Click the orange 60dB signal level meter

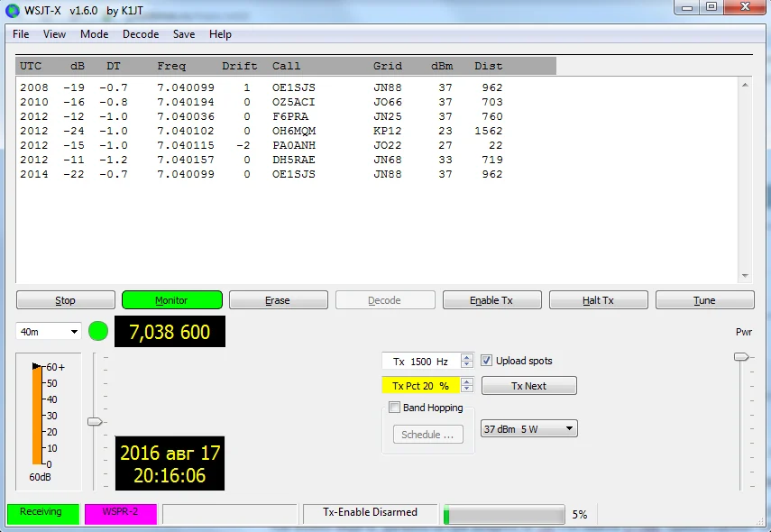click(37, 415)
